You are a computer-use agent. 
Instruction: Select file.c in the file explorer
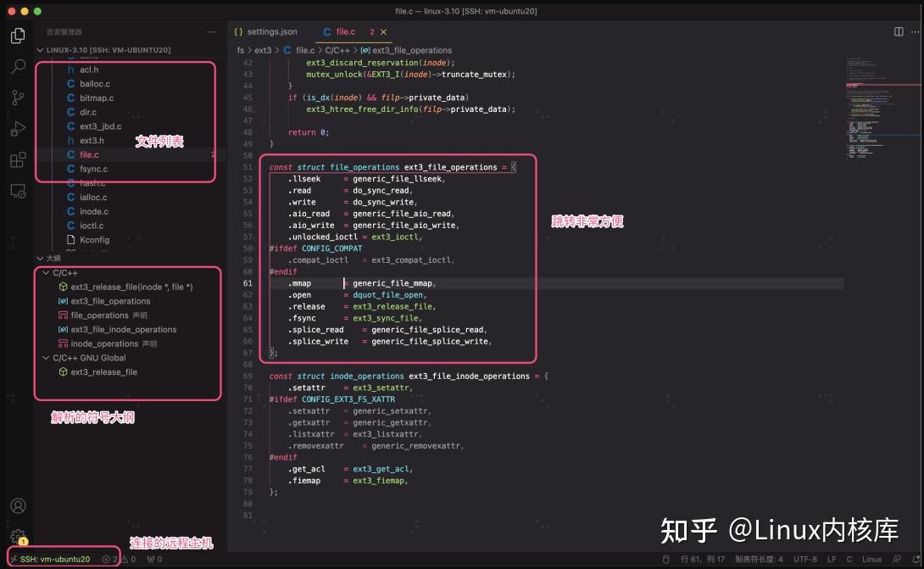point(89,154)
